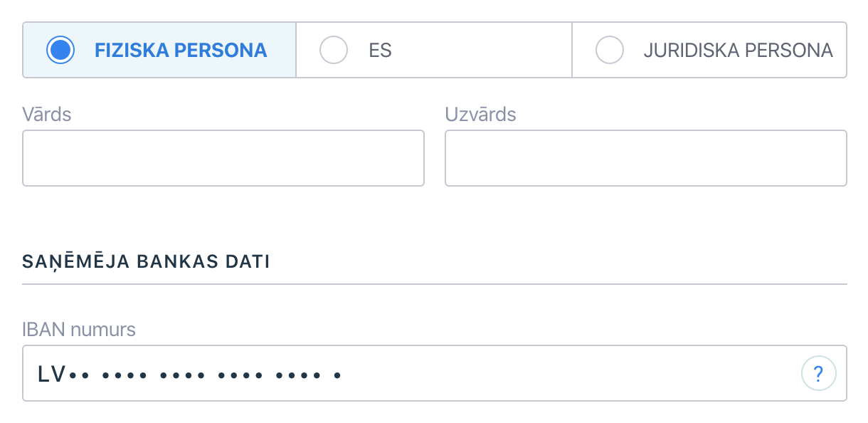
Task: Click the last masked dot of the IBAN placeholder
Action: pyautogui.click(x=337, y=374)
